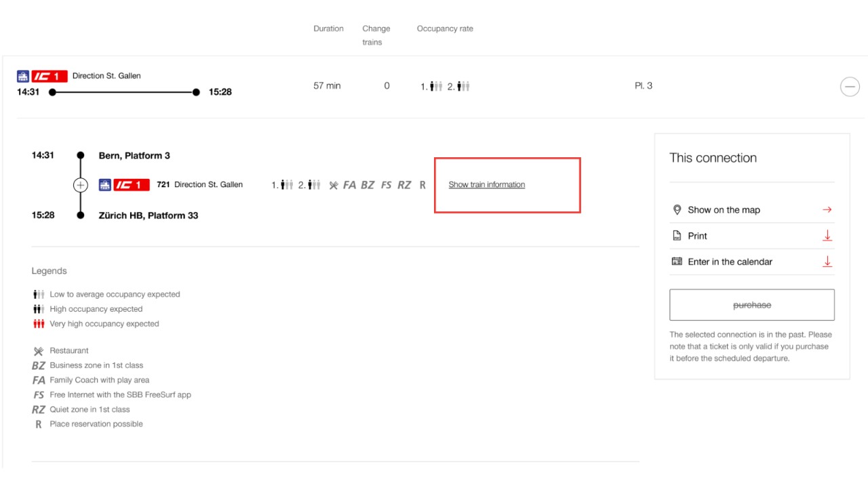The image size is (868, 488).
Task: Select the Occupancy rate column header
Action: [445, 28]
